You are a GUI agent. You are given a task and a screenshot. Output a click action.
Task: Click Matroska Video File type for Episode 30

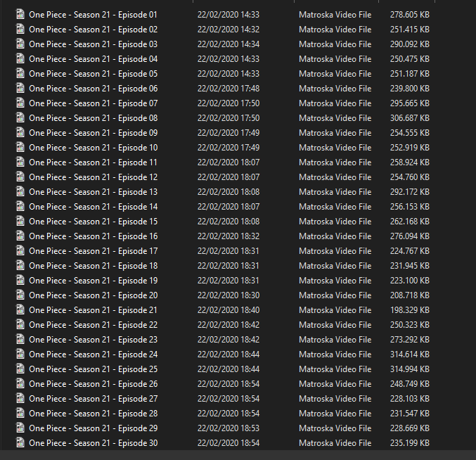click(335, 443)
